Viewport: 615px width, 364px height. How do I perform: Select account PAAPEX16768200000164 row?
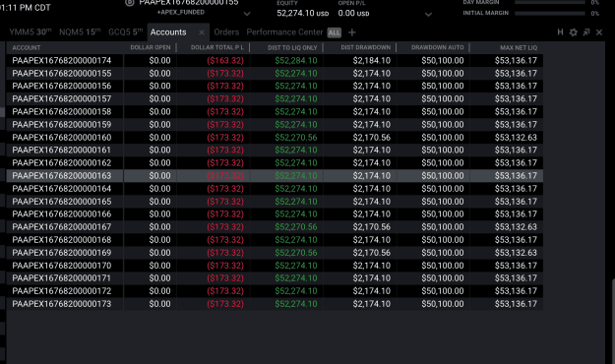(275, 189)
